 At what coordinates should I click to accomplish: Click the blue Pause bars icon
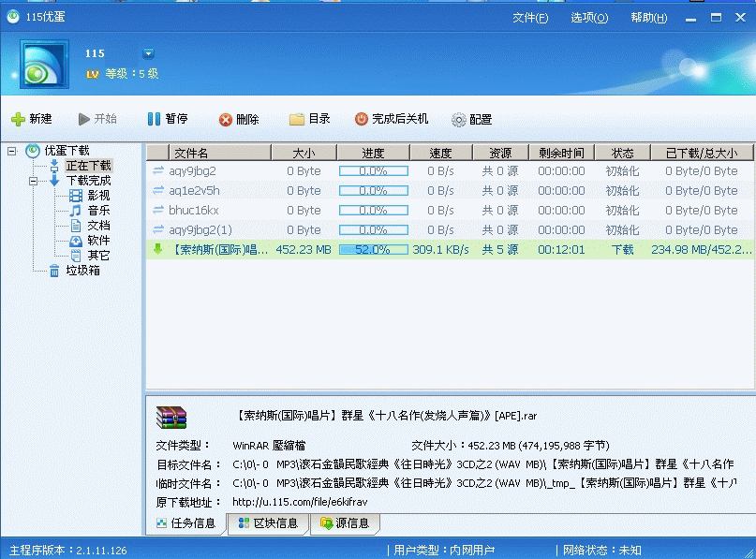coord(154,119)
